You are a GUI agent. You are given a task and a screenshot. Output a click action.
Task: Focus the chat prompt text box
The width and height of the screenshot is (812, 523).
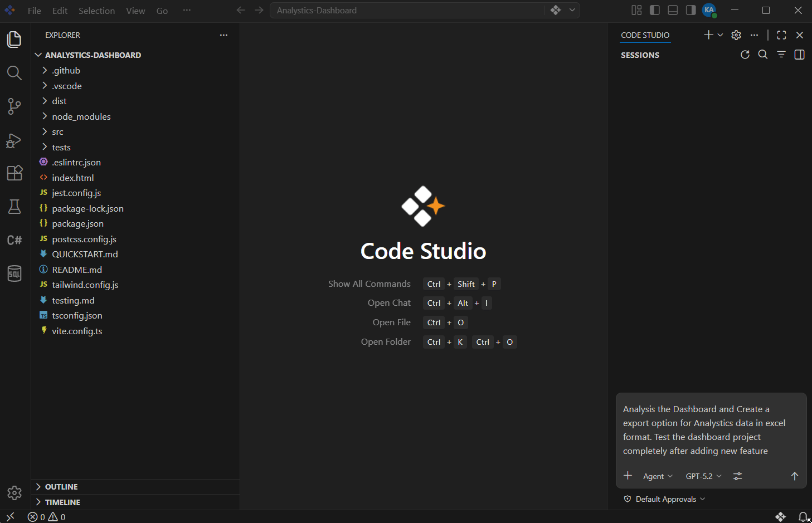pyautogui.click(x=711, y=430)
